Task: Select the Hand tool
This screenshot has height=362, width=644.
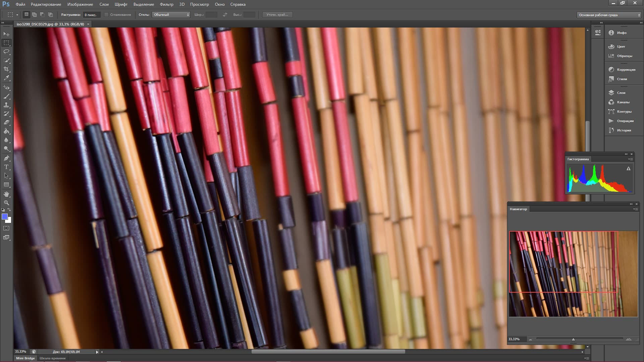Action: 6,194
